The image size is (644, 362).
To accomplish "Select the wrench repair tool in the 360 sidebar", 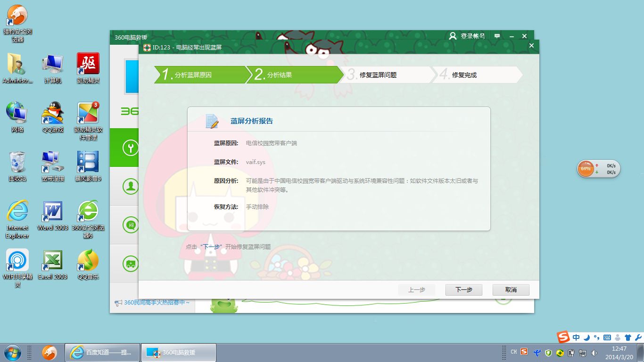I will point(131,148).
